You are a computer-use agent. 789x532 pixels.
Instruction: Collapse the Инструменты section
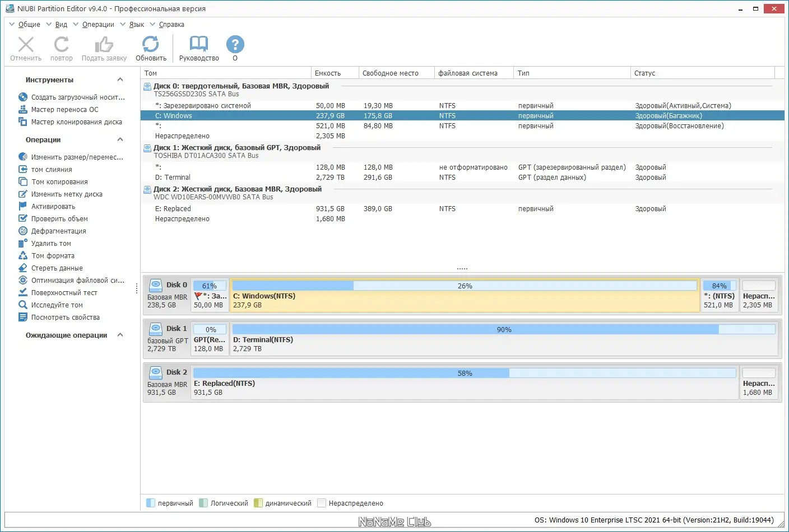[119, 80]
